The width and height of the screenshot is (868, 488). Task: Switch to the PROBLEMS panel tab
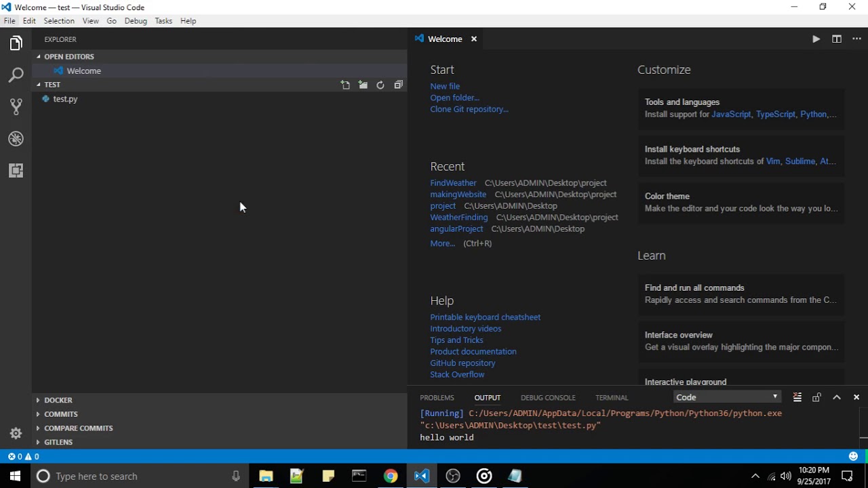click(x=437, y=398)
